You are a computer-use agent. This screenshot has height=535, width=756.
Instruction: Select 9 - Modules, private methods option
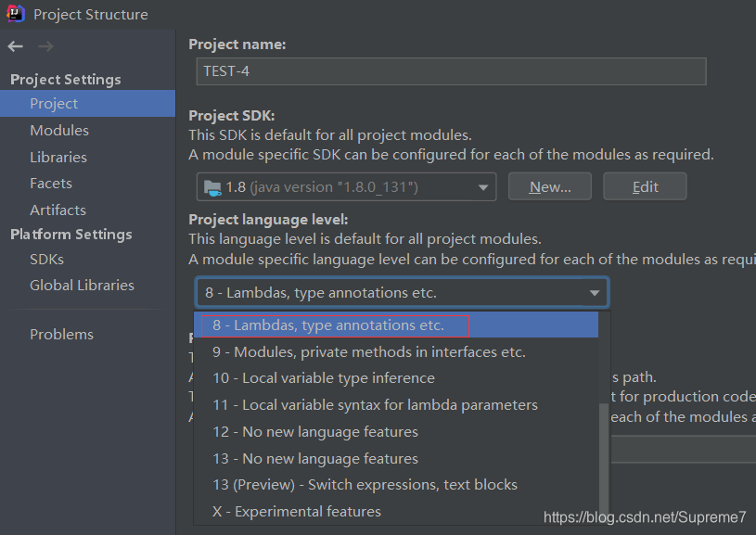click(368, 352)
